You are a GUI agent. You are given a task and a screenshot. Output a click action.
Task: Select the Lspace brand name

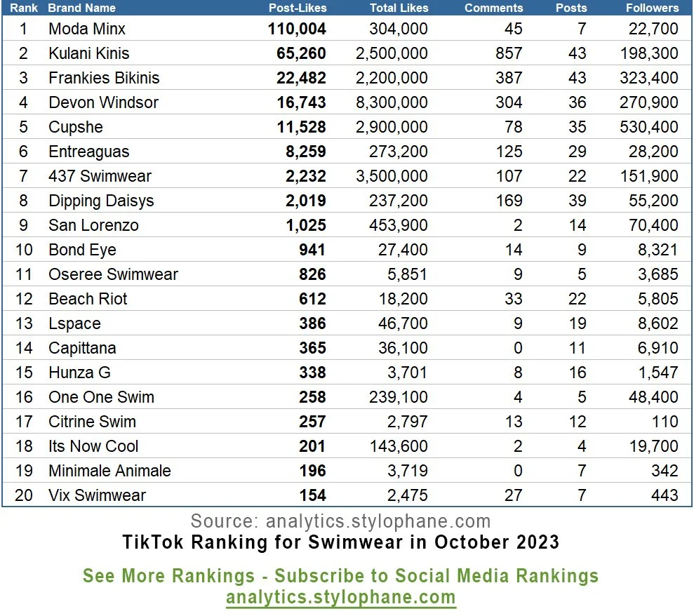(75, 323)
